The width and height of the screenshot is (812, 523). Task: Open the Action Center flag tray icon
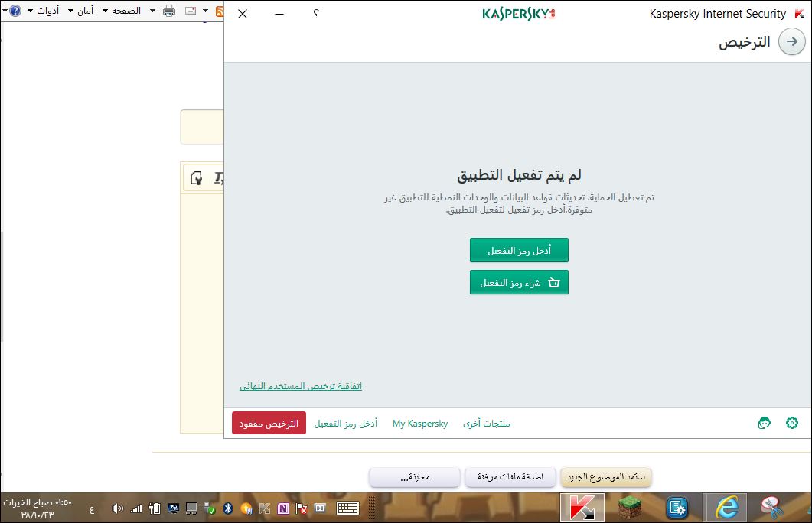click(x=301, y=508)
